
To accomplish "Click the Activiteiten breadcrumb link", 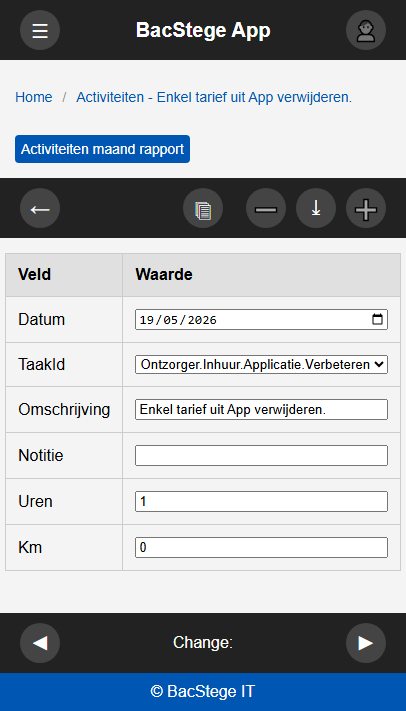I will 214,97.
